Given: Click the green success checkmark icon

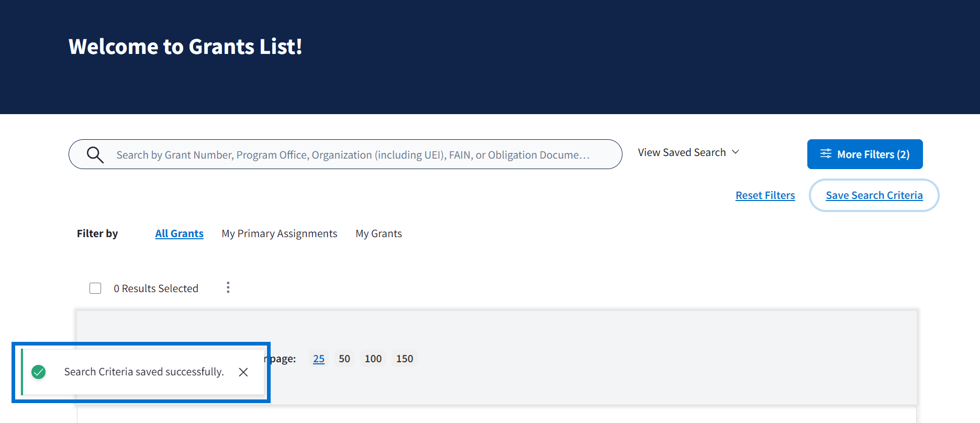Looking at the screenshot, I should (39, 372).
